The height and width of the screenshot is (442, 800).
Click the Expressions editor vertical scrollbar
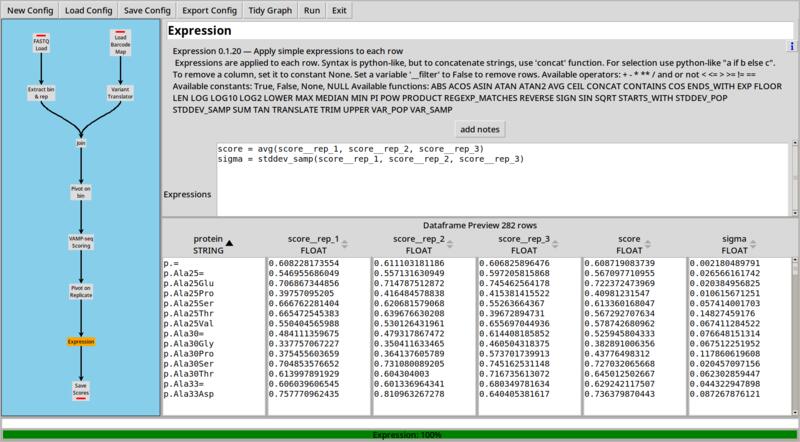tap(794, 178)
